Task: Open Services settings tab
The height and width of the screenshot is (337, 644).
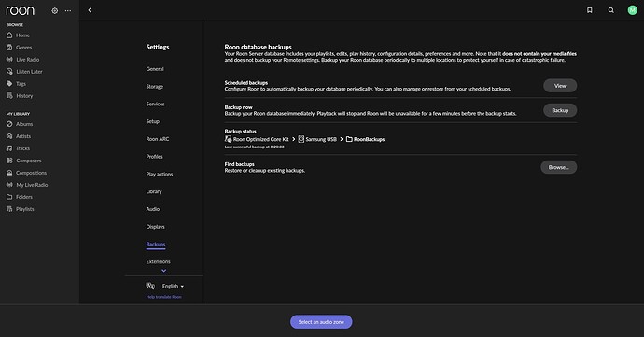Action: (155, 104)
